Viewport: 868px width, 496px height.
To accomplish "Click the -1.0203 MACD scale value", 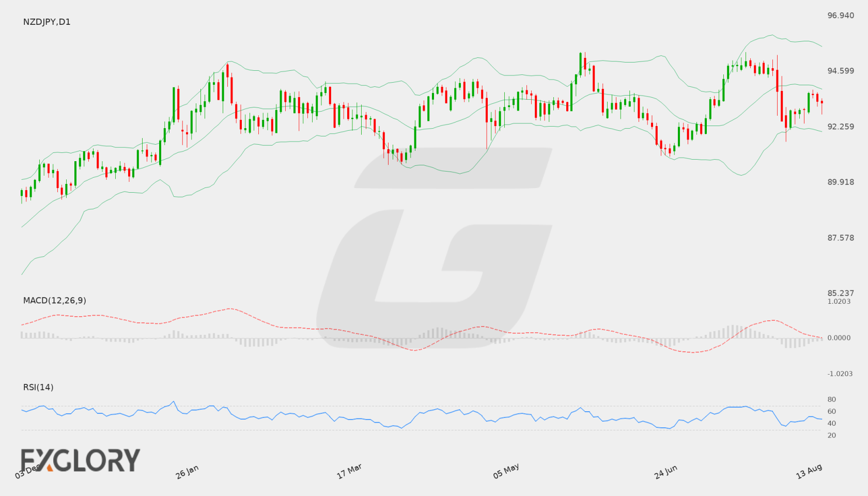I will pyautogui.click(x=840, y=374).
